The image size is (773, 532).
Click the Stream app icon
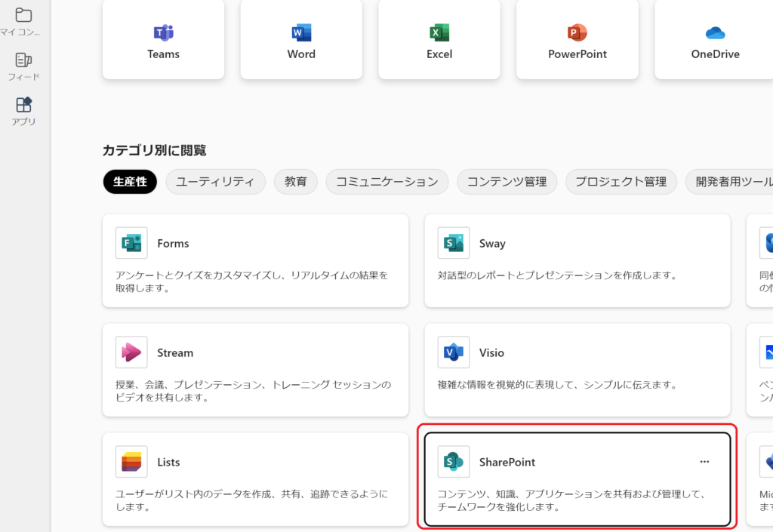(x=131, y=352)
